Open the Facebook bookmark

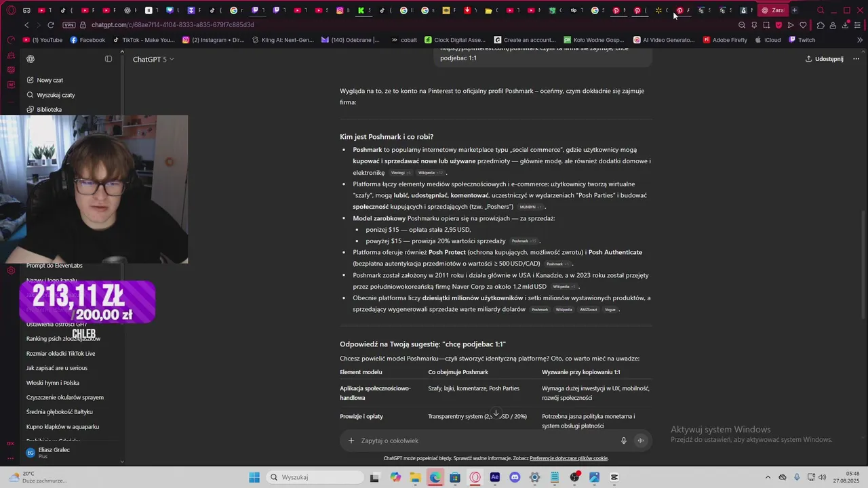88,40
